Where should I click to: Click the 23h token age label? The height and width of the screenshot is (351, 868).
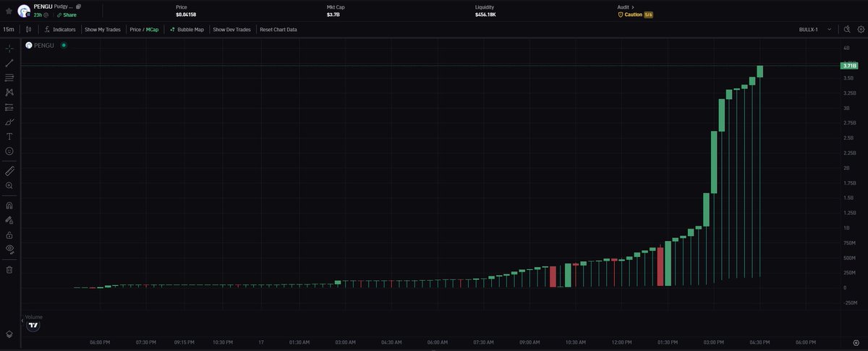point(38,14)
